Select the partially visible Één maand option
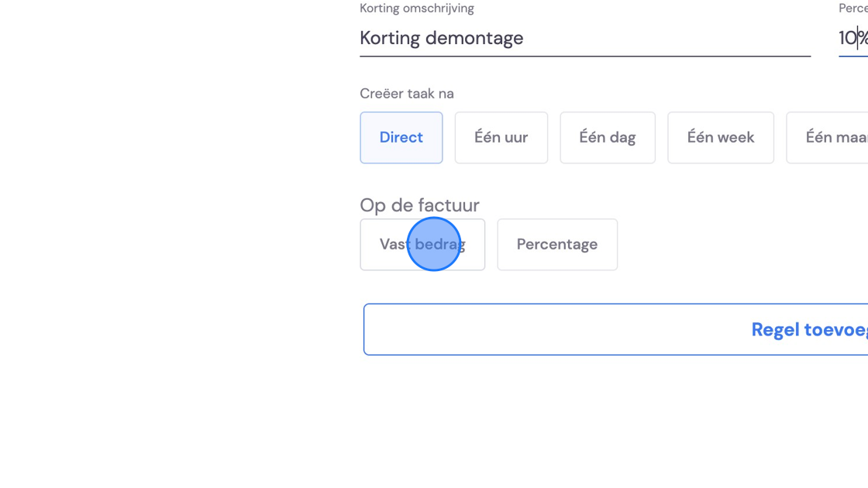This screenshot has width=868, height=488. pos(827,137)
